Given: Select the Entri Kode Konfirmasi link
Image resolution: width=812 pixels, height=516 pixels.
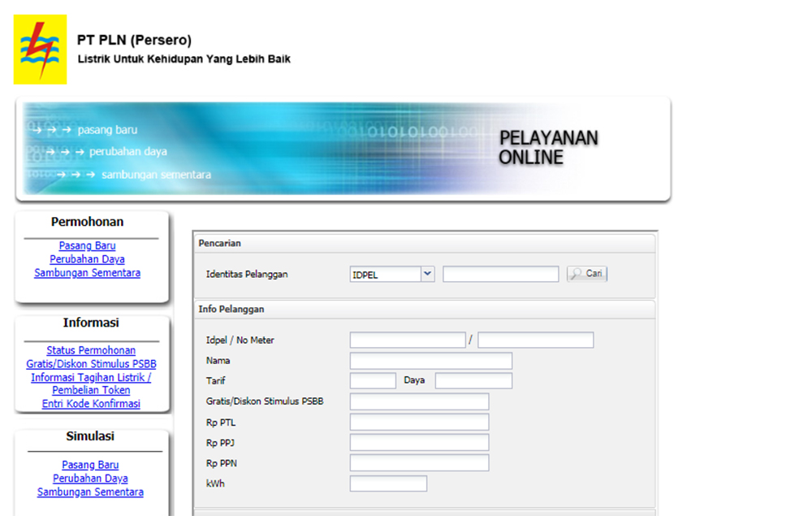Looking at the screenshot, I should pos(91,404).
